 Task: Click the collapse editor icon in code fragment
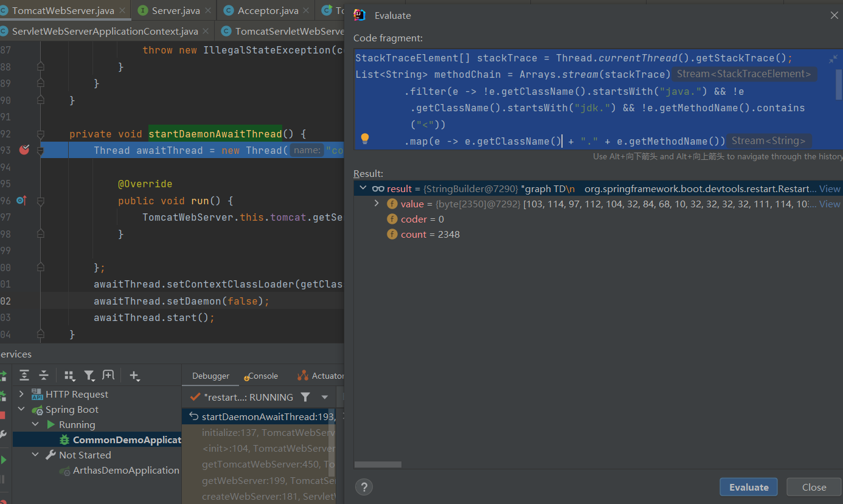[833, 59]
